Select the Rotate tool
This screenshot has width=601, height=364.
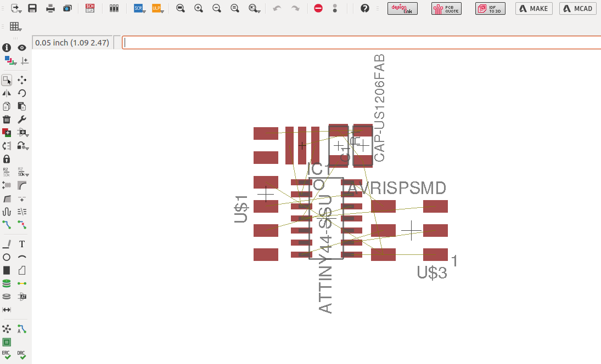coord(22,93)
